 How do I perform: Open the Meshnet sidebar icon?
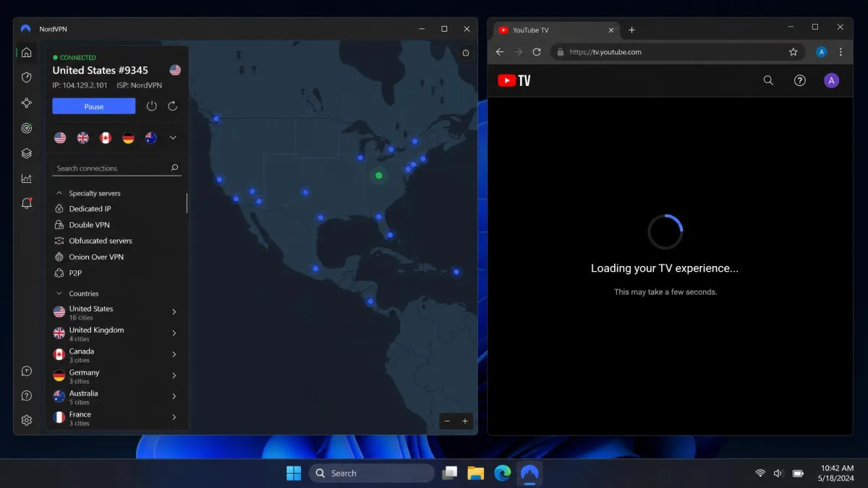[27, 103]
